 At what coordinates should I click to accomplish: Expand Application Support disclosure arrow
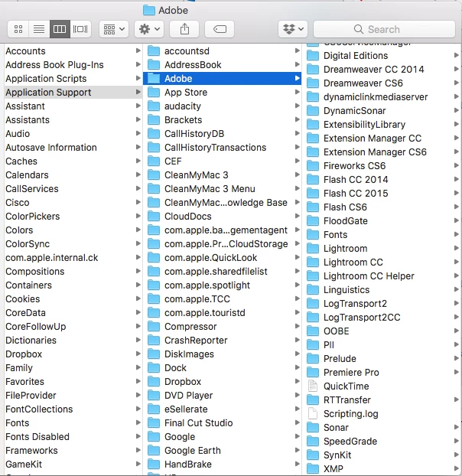tap(138, 92)
